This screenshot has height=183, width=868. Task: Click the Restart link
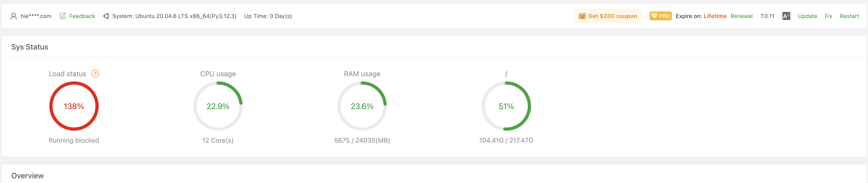pyautogui.click(x=849, y=16)
